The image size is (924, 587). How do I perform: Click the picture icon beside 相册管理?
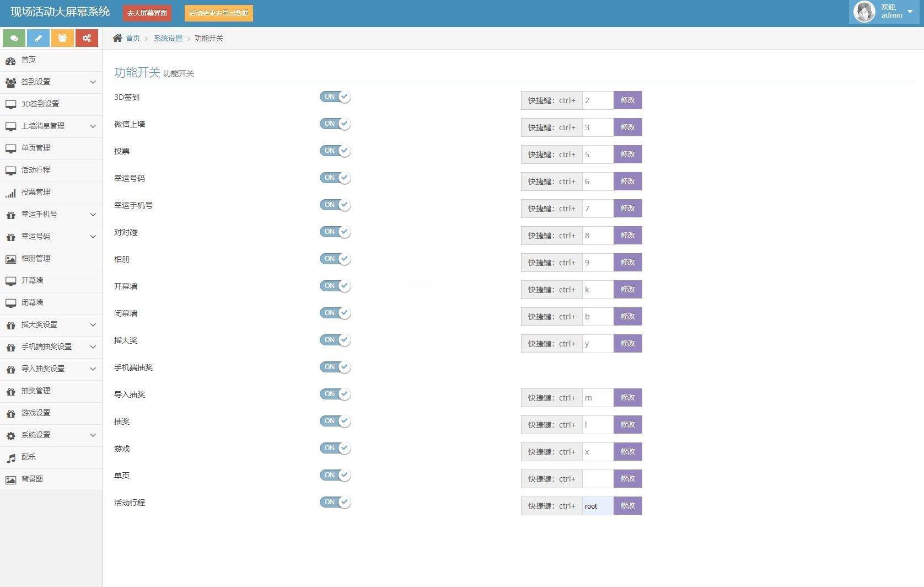click(10, 259)
